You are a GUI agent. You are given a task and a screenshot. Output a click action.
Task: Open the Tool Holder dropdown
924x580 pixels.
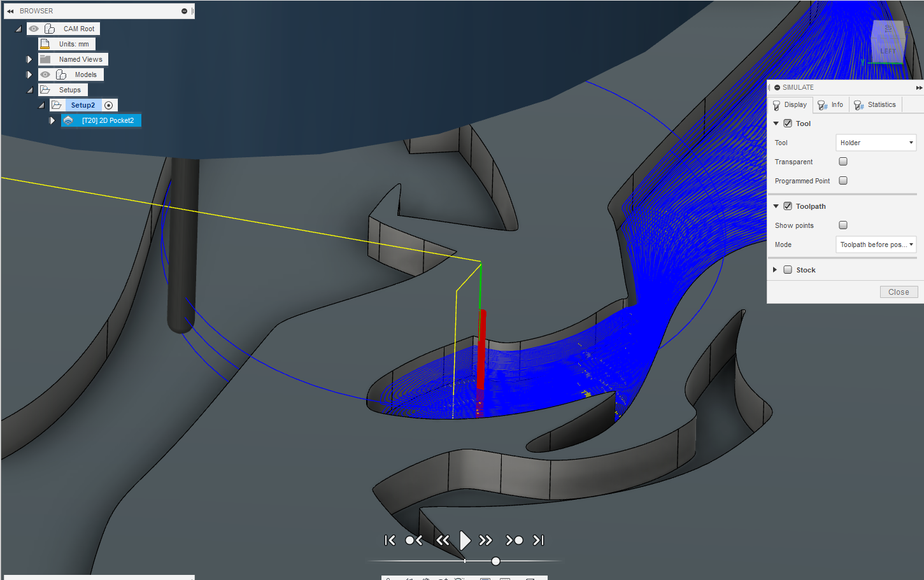point(875,142)
